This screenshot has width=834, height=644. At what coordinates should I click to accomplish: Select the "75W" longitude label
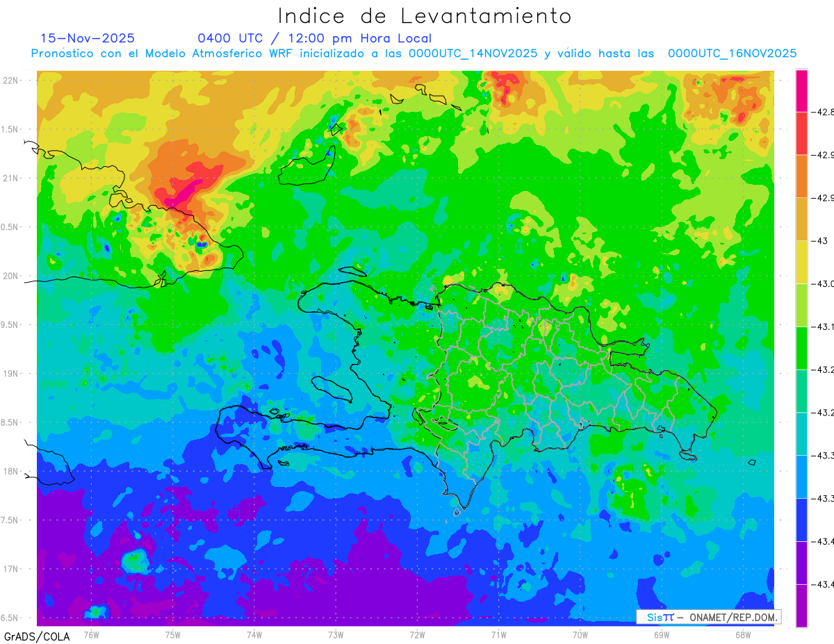pyautogui.click(x=172, y=634)
